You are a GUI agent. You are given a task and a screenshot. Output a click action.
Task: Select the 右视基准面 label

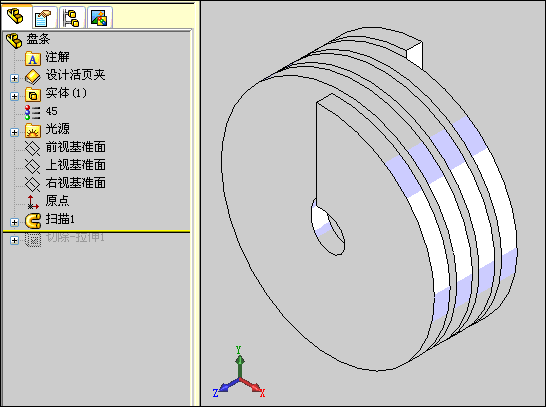coord(76,183)
